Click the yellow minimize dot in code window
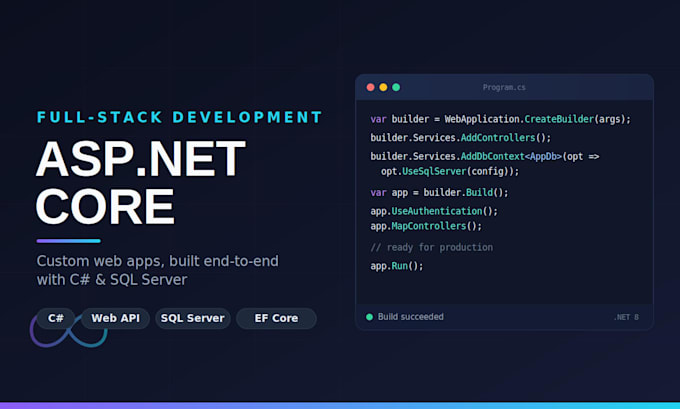680x409 pixels. point(383,87)
